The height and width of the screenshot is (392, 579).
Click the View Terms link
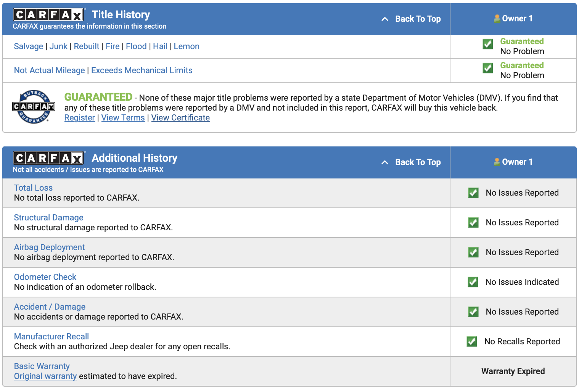point(123,118)
